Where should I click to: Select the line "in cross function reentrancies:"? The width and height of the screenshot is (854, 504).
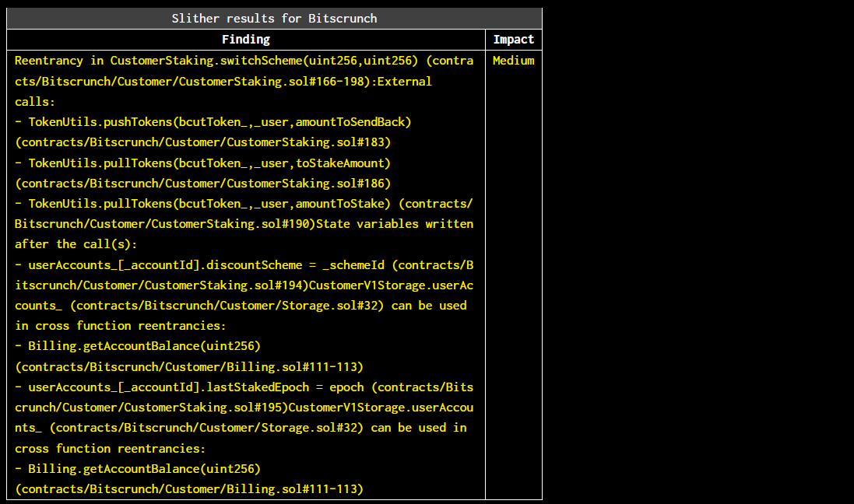tap(121, 325)
